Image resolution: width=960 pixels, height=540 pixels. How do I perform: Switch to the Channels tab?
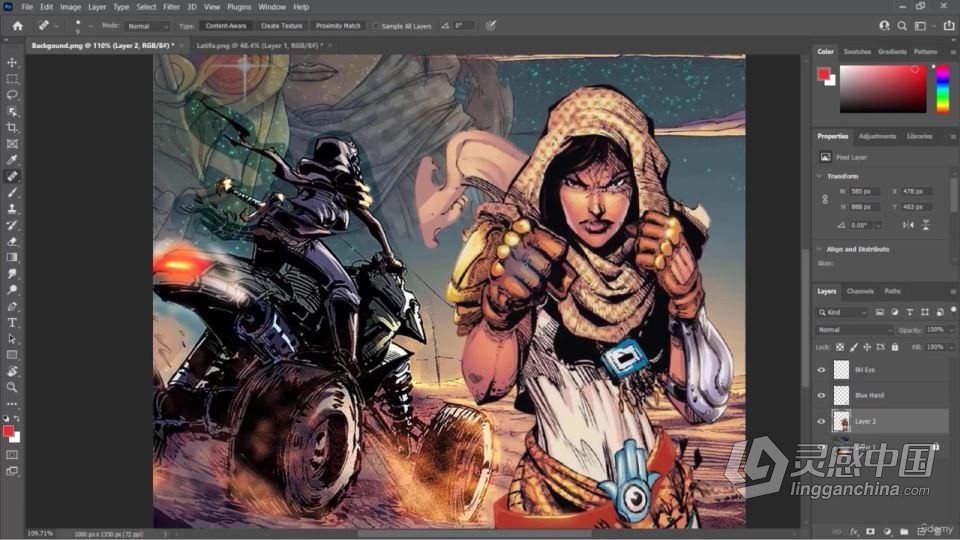pyautogui.click(x=860, y=291)
